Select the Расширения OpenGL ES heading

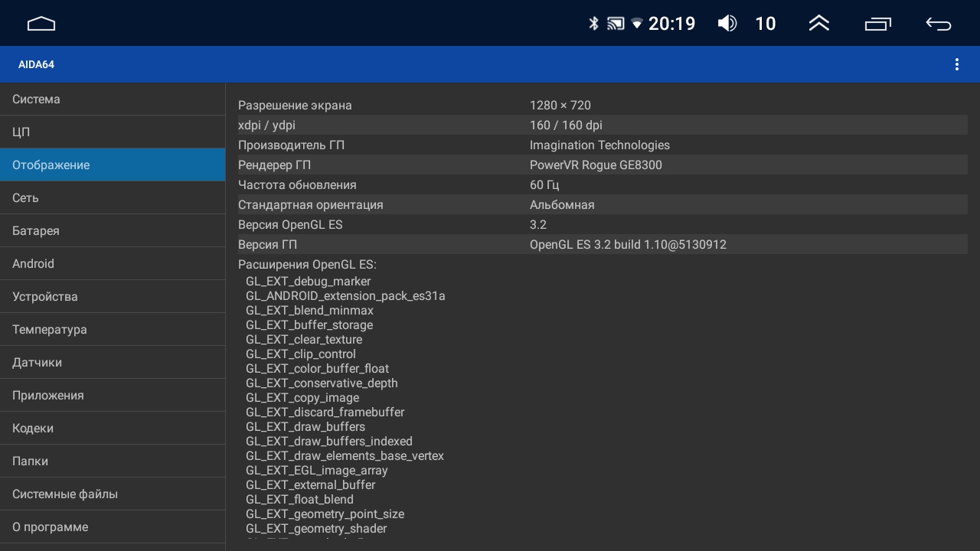(x=307, y=265)
